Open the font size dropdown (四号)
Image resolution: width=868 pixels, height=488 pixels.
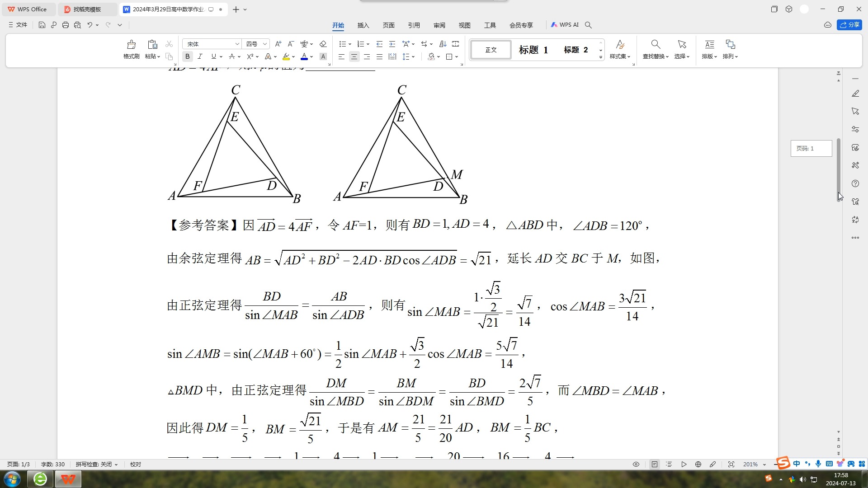click(x=265, y=44)
